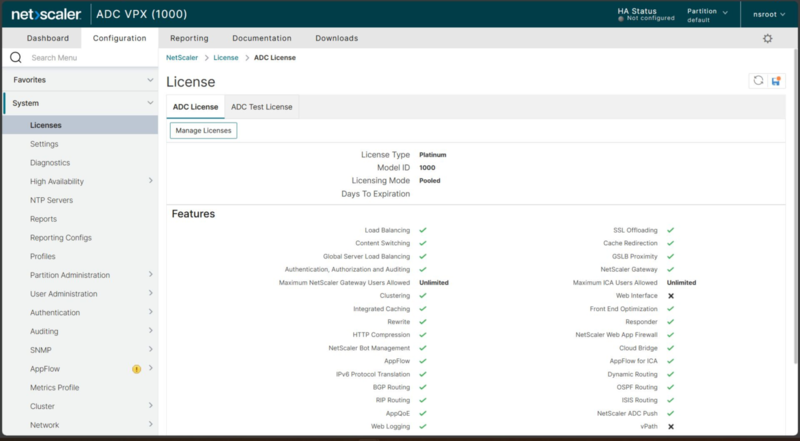The height and width of the screenshot is (441, 800).
Task: Click the Pooled licensing mode value
Action: [x=430, y=181]
